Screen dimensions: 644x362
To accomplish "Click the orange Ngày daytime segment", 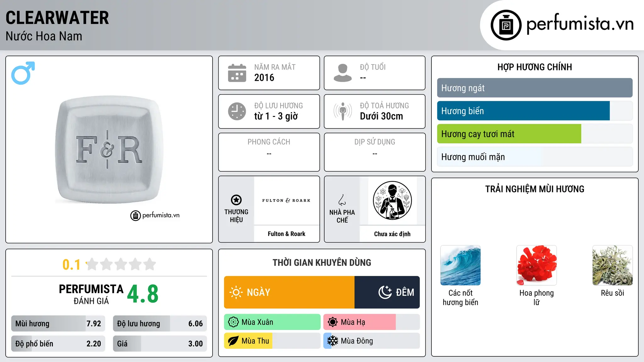I will pyautogui.click(x=289, y=292).
